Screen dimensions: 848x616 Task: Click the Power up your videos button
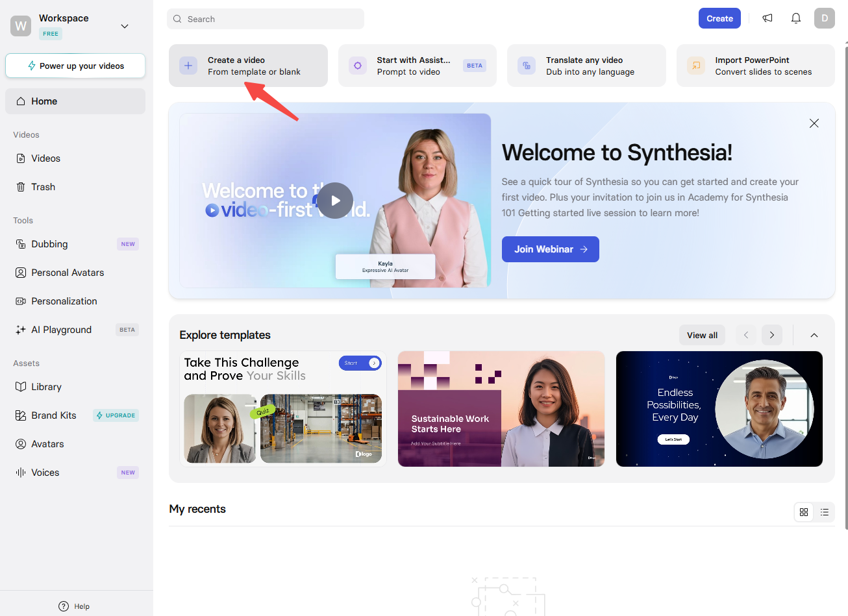pyautogui.click(x=75, y=66)
